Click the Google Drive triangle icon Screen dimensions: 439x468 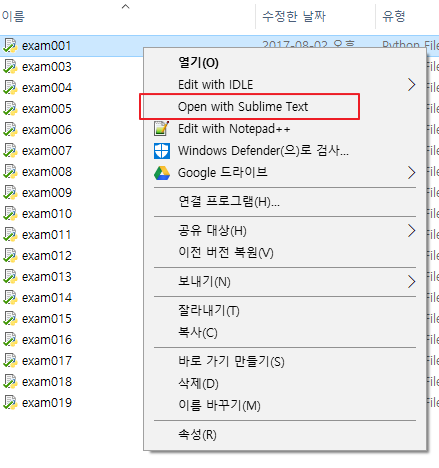(162, 173)
